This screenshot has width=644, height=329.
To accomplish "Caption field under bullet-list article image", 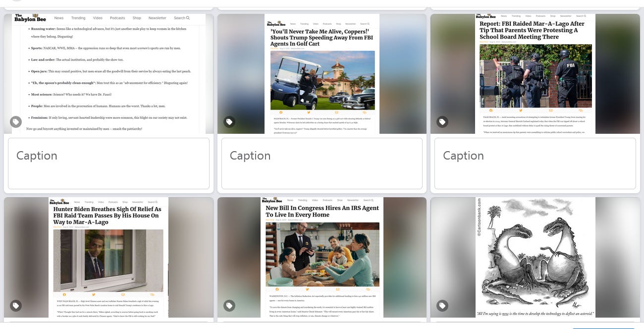I will (x=108, y=163).
